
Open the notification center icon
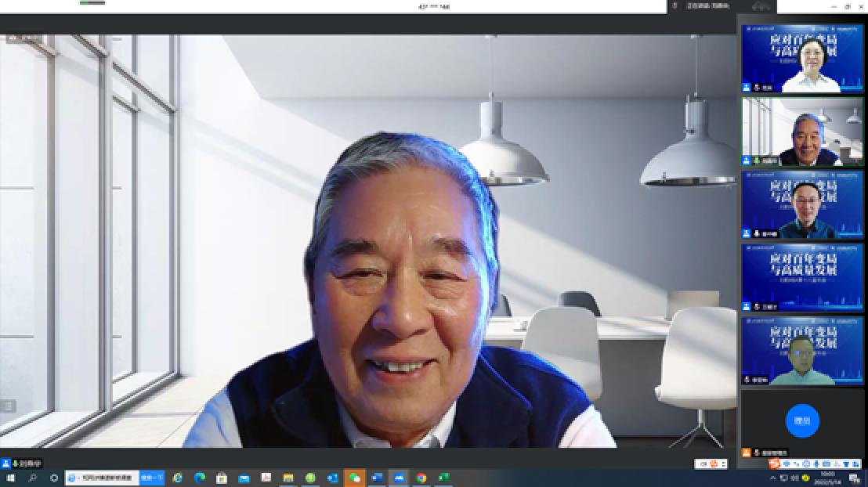(855, 478)
